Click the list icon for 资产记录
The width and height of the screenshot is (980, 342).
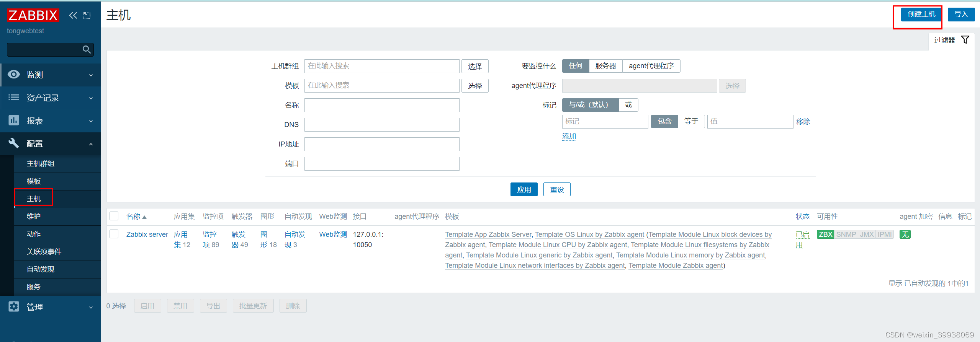coord(14,97)
